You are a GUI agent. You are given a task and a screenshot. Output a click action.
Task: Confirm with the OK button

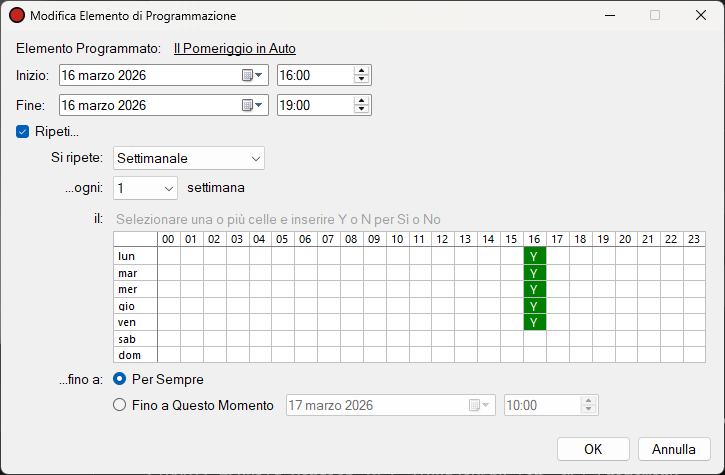tap(593, 449)
